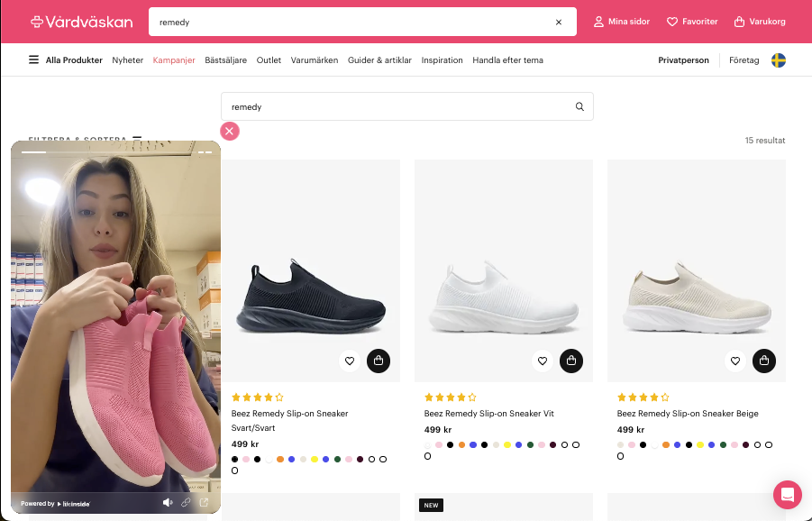Click the star rating of Sneaker Svart/Svart

(258, 398)
